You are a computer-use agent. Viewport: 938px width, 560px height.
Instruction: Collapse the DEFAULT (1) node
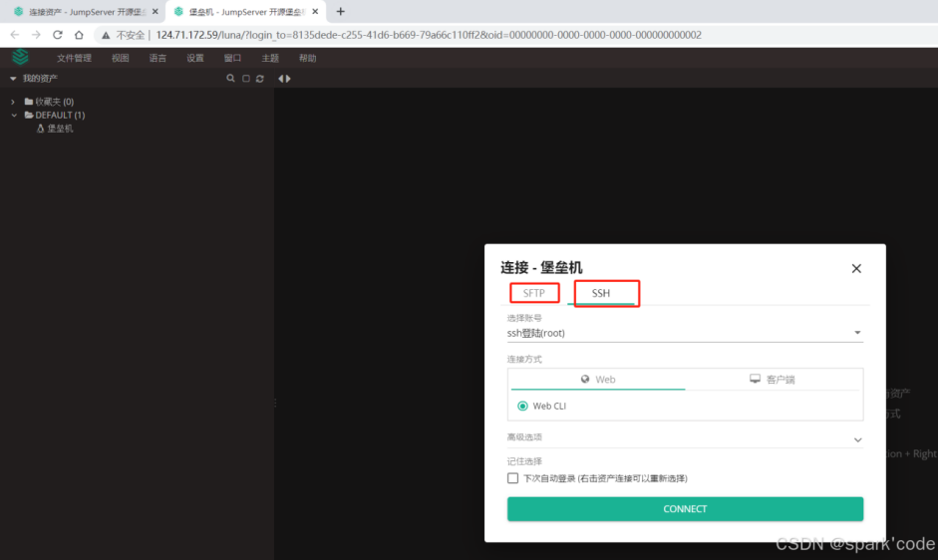pyautogui.click(x=14, y=115)
